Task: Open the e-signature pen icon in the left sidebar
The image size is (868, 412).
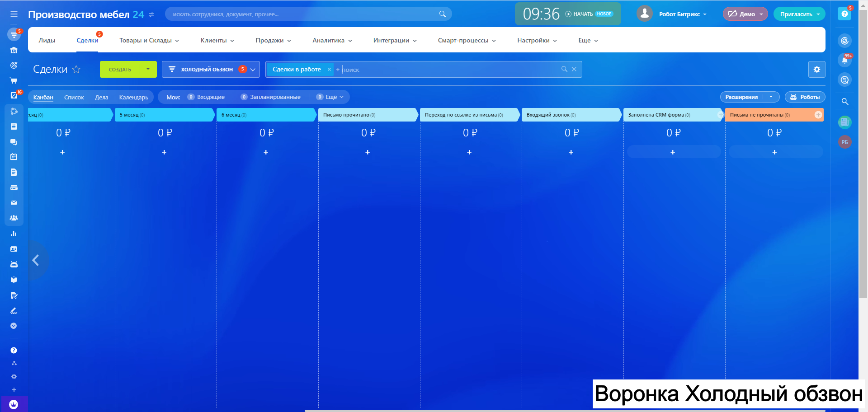Action: [x=14, y=311]
